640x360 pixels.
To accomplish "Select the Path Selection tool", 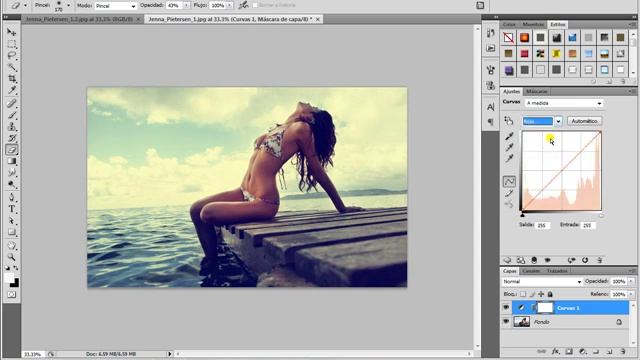I will pos(12,220).
